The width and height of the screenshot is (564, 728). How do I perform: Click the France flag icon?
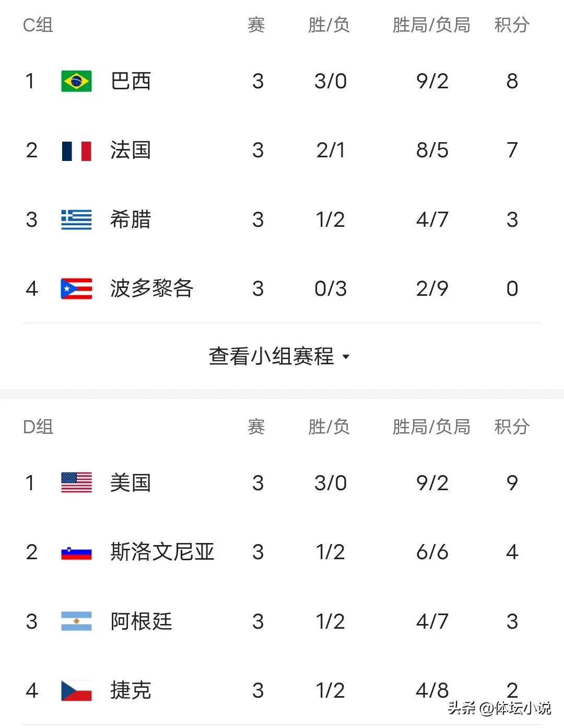click(x=76, y=151)
